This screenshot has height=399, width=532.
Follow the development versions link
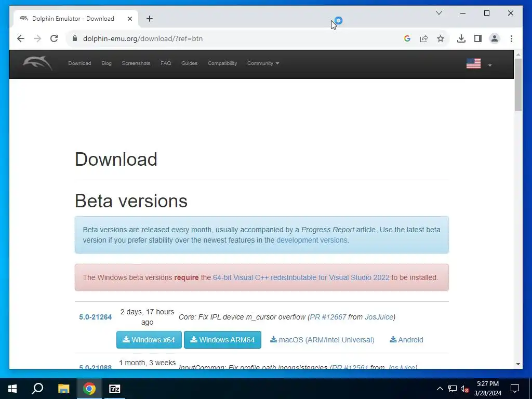[312, 240]
